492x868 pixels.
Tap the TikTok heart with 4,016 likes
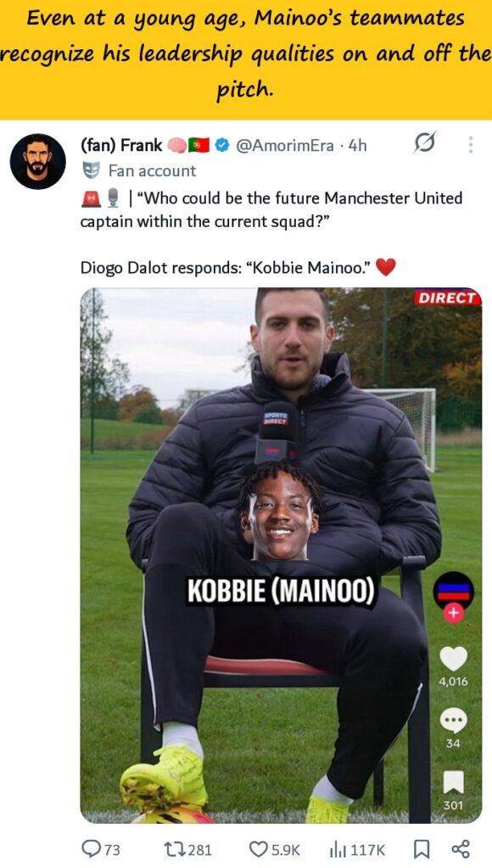tap(453, 659)
